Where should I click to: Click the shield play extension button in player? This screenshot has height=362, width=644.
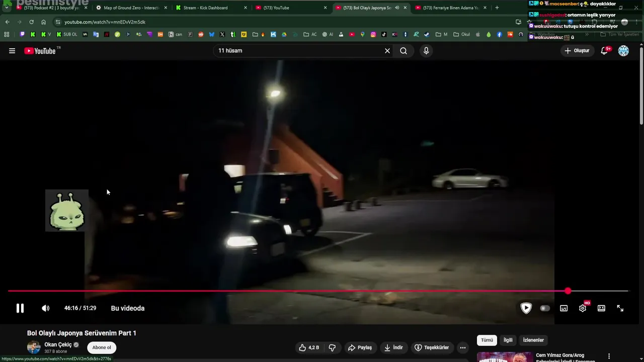tap(526, 308)
